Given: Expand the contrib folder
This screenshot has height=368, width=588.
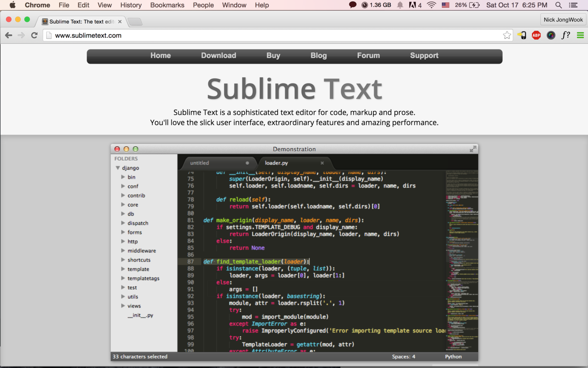Looking at the screenshot, I should tap(123, 195).
